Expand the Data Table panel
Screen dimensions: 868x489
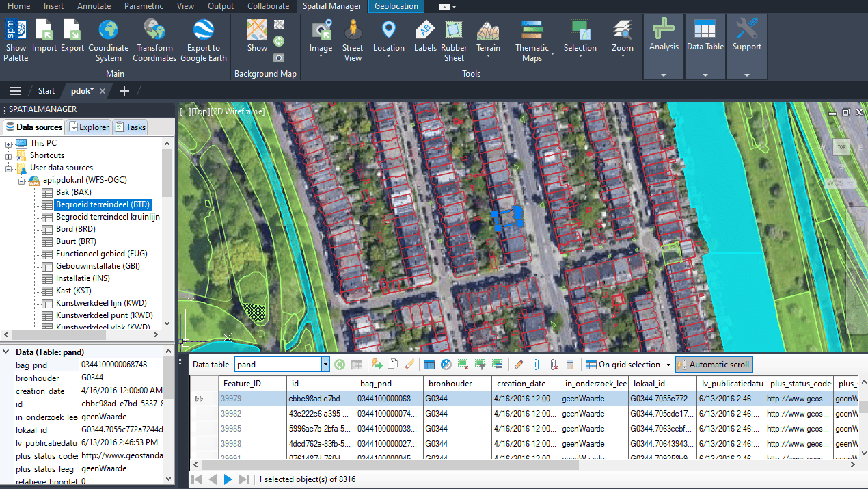705,74
